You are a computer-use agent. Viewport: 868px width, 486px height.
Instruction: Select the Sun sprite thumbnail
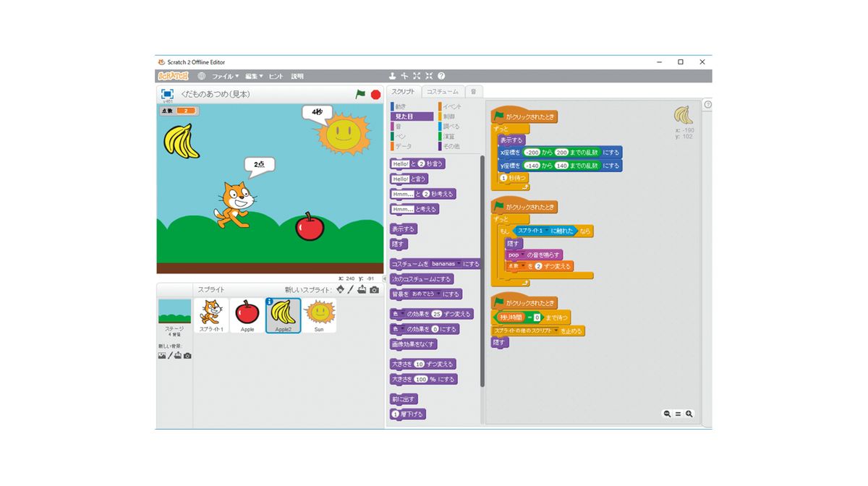319,316
